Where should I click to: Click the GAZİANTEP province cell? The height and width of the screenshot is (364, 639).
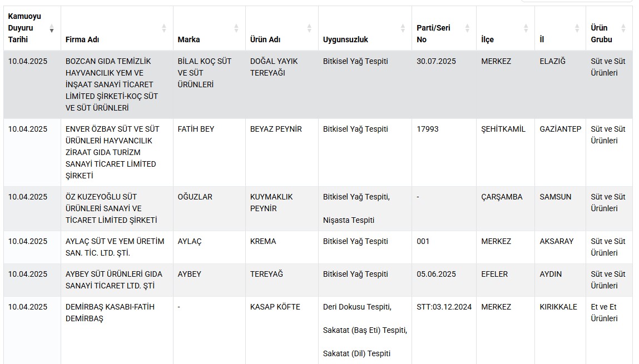[x=561, y=152]
